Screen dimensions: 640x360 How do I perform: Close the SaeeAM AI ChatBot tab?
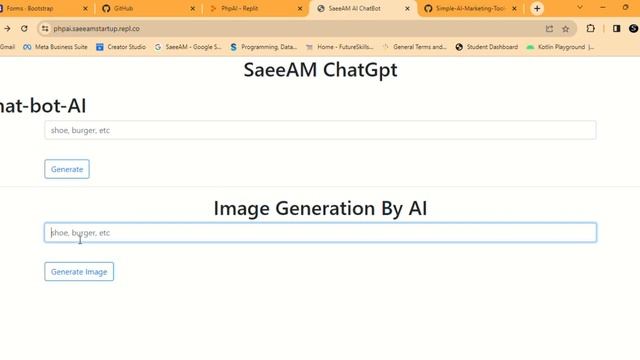(407, 9)
